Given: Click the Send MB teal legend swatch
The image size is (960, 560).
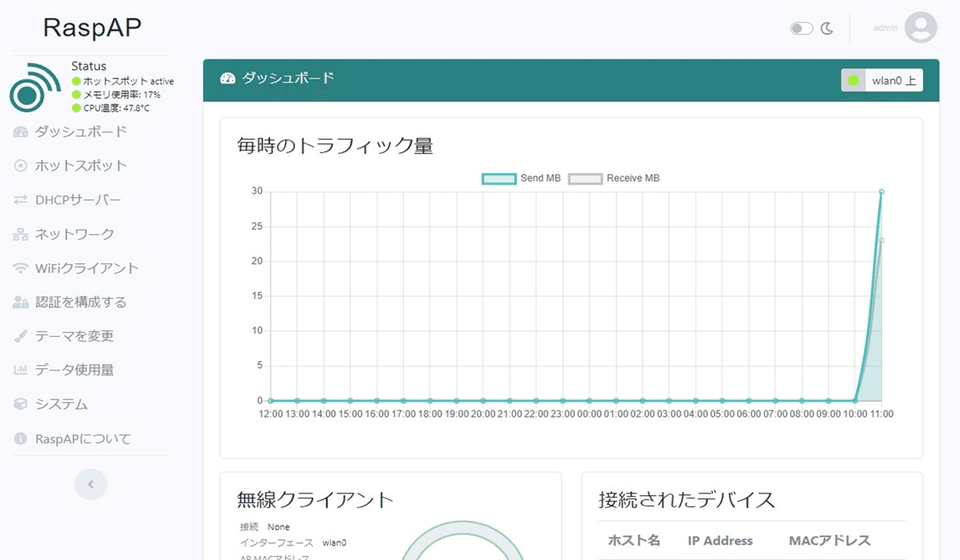Looking at the screenshot, I should (x=498, y=178).
